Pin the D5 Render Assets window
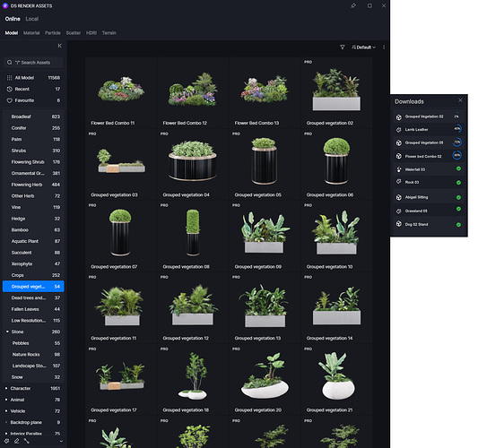The image size is (504, 448). 353,5
